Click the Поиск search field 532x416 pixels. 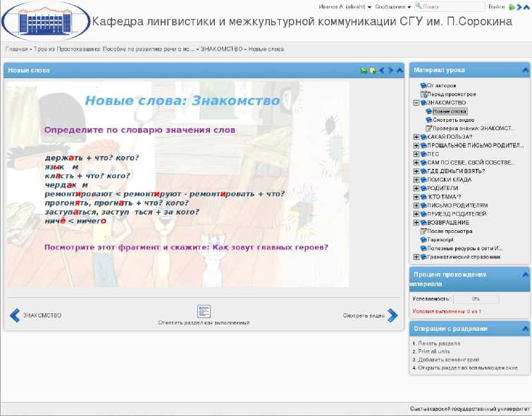[x=450, y=7]
